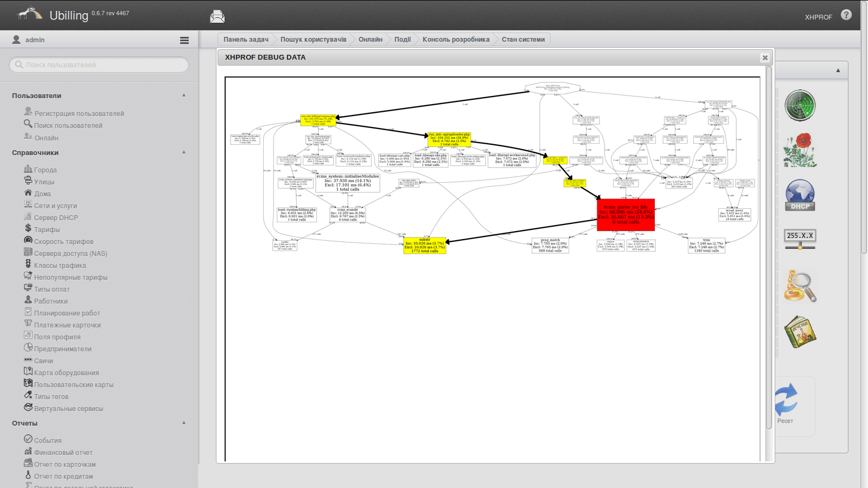Click the admin user icon
This screenshot has width=868, height=488.
16,40
